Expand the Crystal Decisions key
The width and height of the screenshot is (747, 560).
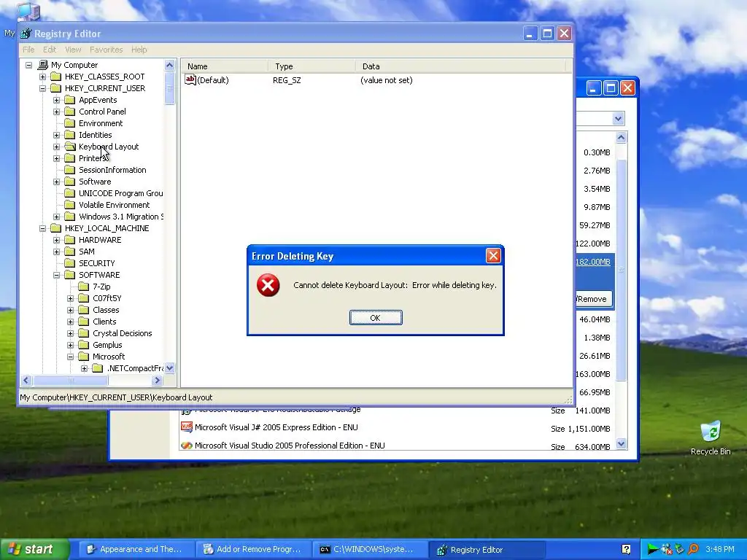tap(70, 333)
